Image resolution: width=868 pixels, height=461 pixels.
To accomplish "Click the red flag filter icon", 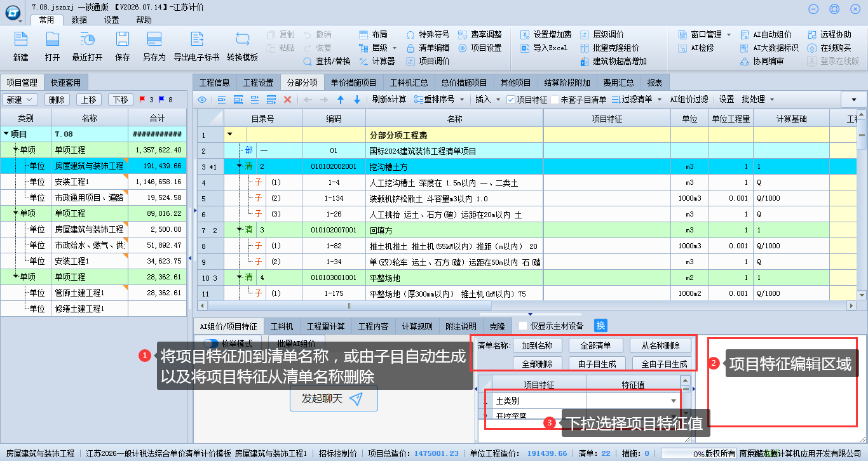I will pos(142,100).
